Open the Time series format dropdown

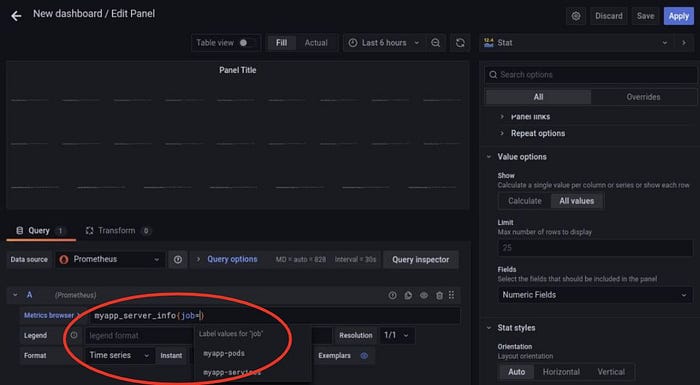click(120, 356)
